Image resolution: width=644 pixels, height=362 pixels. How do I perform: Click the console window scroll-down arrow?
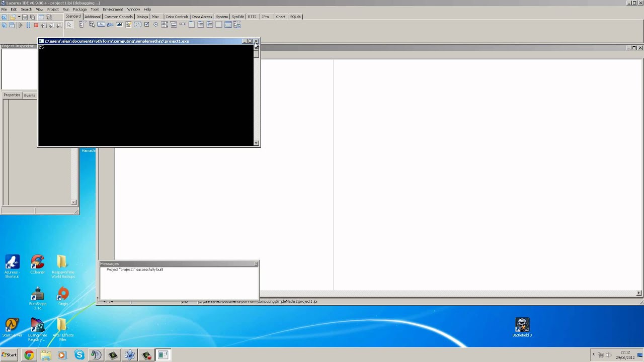coord(256,143)
